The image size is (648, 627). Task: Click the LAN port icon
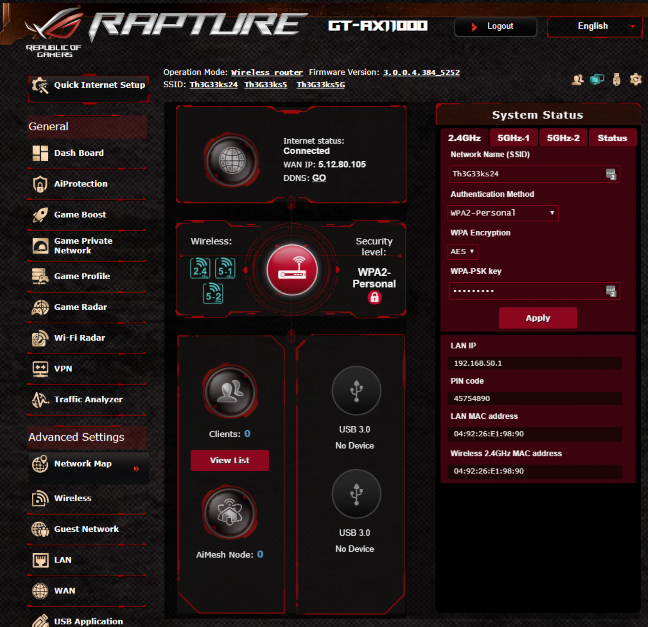(x=40, y=560)
